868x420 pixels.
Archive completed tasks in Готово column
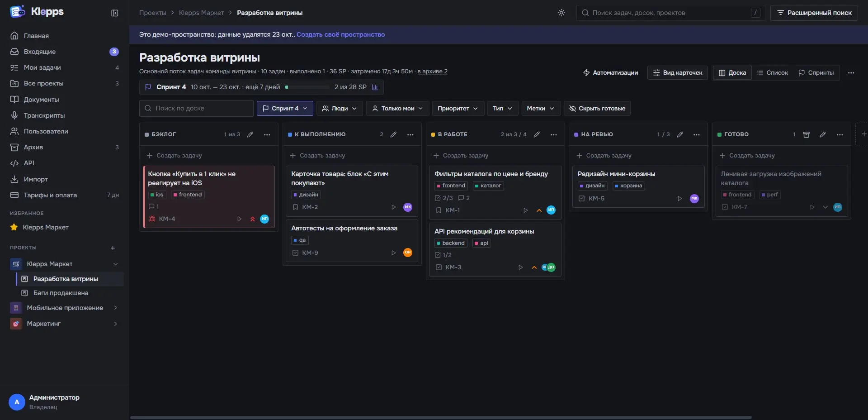806,134
